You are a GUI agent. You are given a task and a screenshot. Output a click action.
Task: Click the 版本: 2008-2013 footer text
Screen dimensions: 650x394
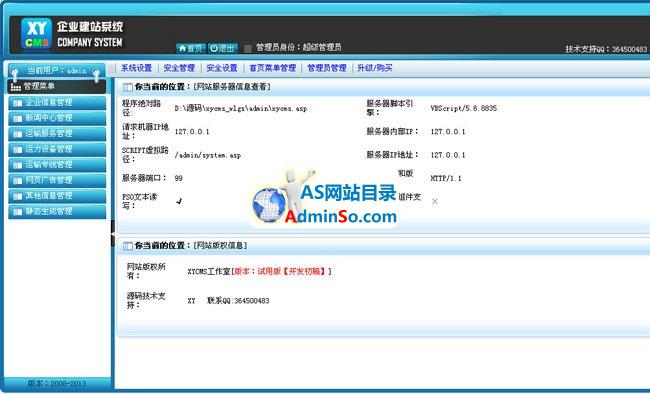[x=57, y=384]
